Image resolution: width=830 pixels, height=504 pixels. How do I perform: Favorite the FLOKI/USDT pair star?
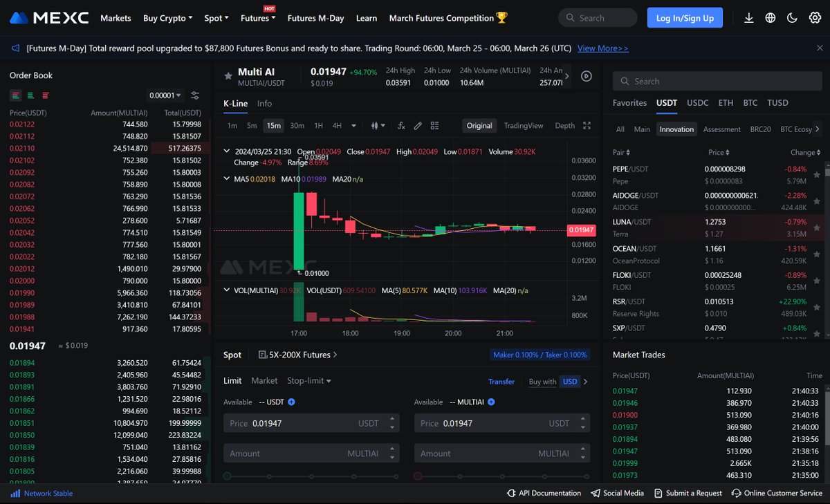coord(817,281)
